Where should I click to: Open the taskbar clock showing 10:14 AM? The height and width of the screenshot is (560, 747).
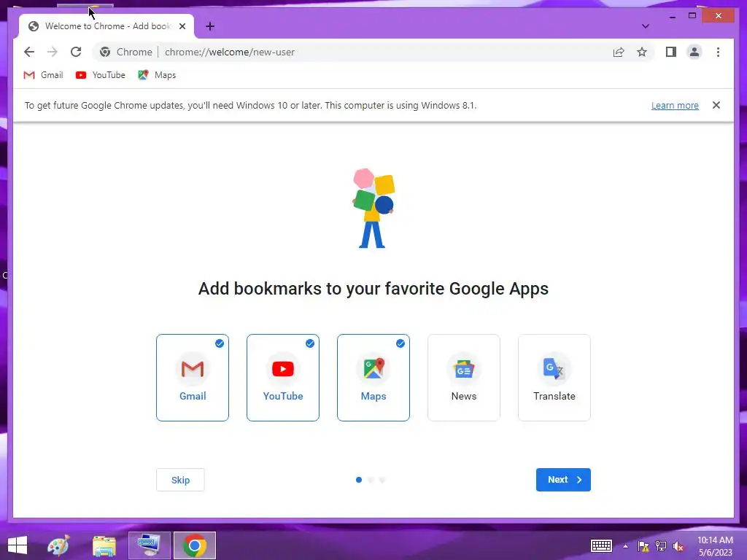[x=715, y=545]
